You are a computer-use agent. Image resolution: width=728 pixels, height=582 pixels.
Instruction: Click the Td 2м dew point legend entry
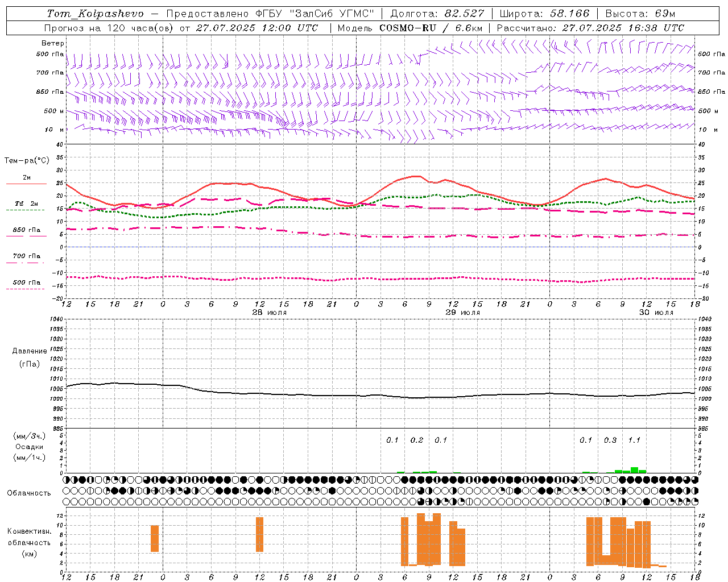point(27,203)
